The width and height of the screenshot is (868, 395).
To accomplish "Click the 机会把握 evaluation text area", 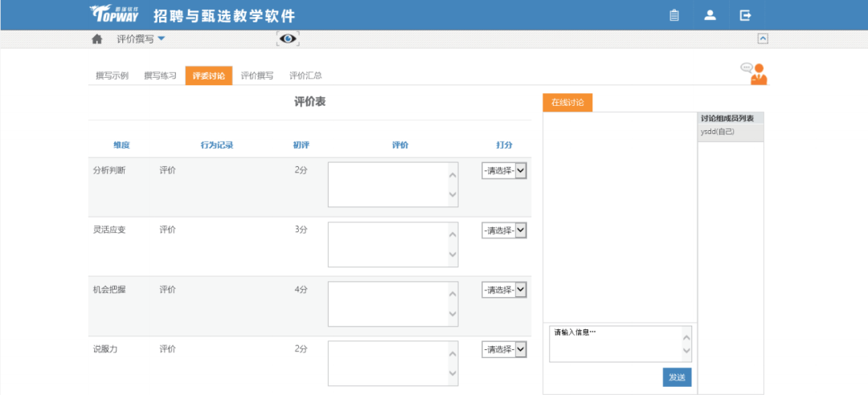I will (387, 303).
